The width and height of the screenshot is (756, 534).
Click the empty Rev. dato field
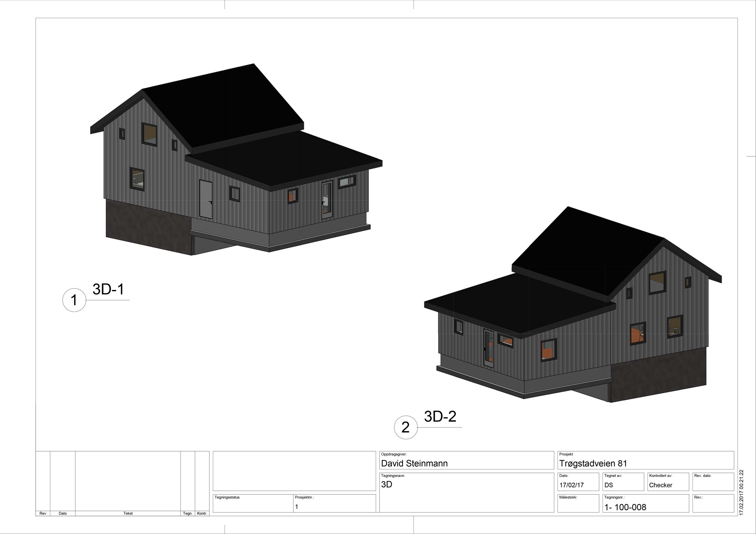point(713,485)
